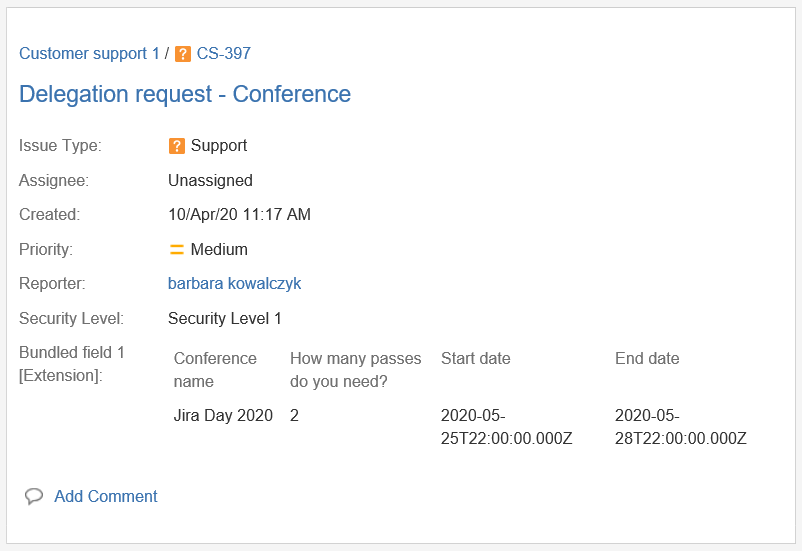Image resolution: width=802 pixels, height=551 pixels.
Task: Select the Unassigned assignee value
Action: tap(210, 181)
